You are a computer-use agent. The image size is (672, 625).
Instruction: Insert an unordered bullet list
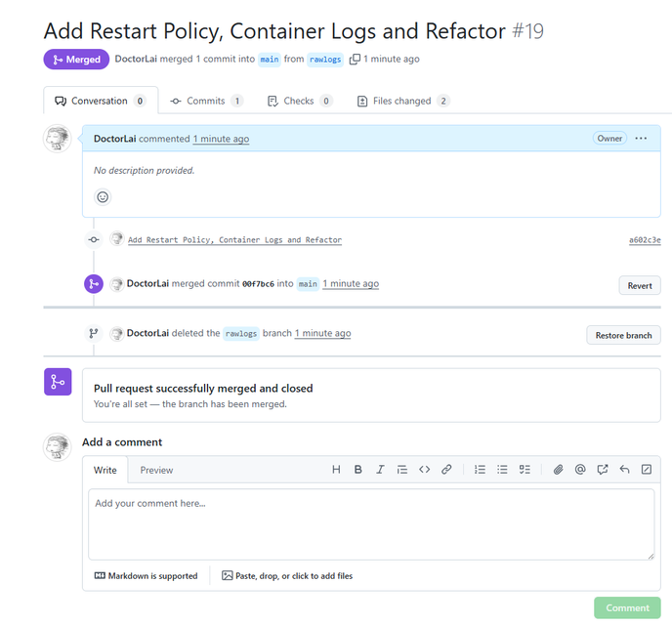(x=502, y=470)
